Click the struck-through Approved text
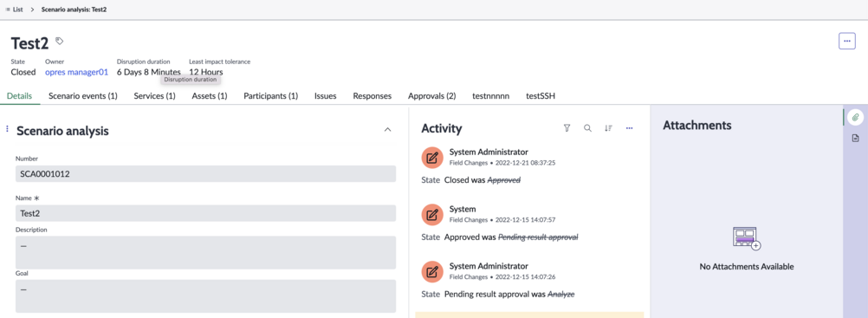This screenshot has width=868, height=318. (x=504, y=180)
